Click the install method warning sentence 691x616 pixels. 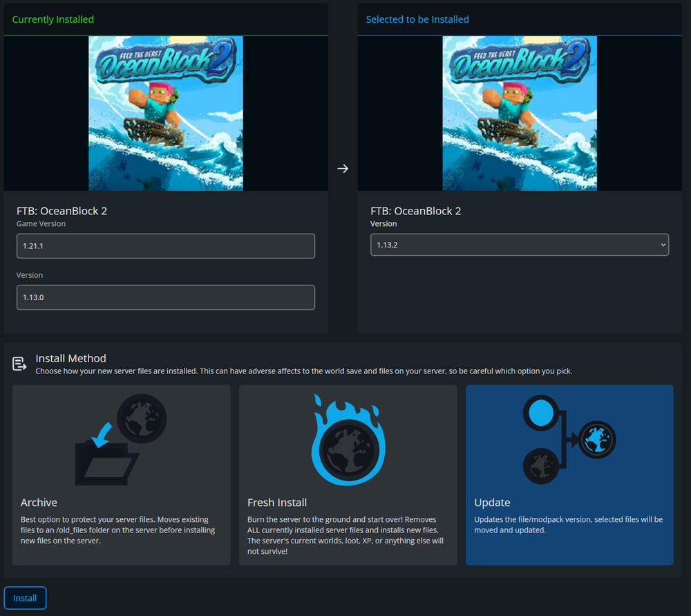(x=303, y=371)
